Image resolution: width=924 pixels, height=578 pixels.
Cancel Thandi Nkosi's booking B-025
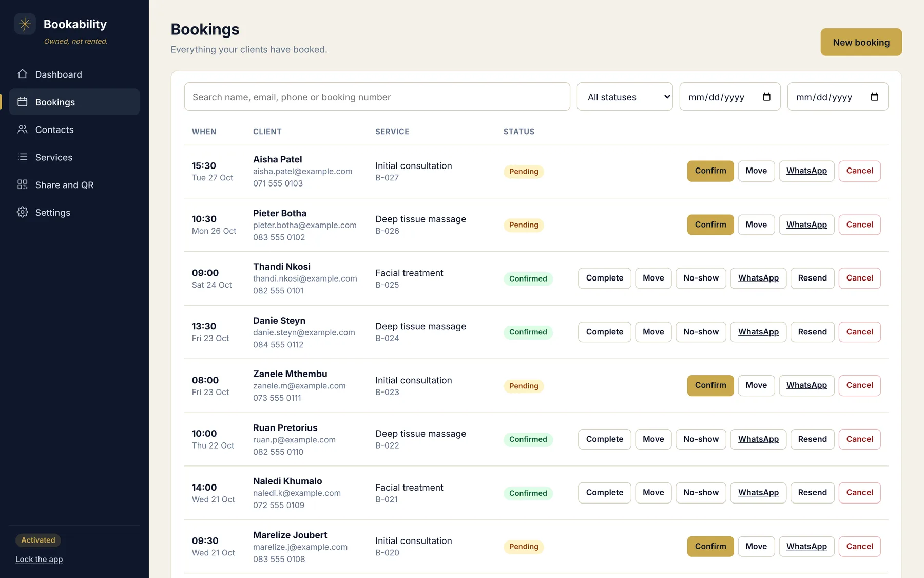point(859,278)
